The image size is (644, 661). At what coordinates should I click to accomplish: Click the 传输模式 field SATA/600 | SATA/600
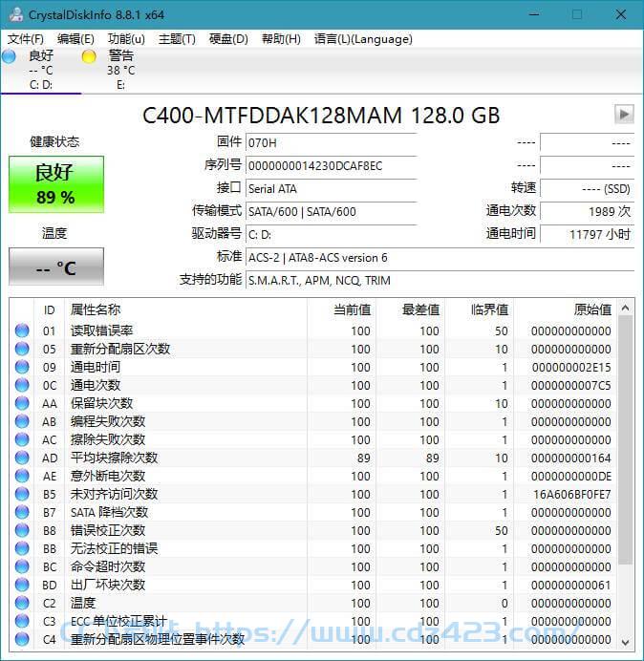331,211
